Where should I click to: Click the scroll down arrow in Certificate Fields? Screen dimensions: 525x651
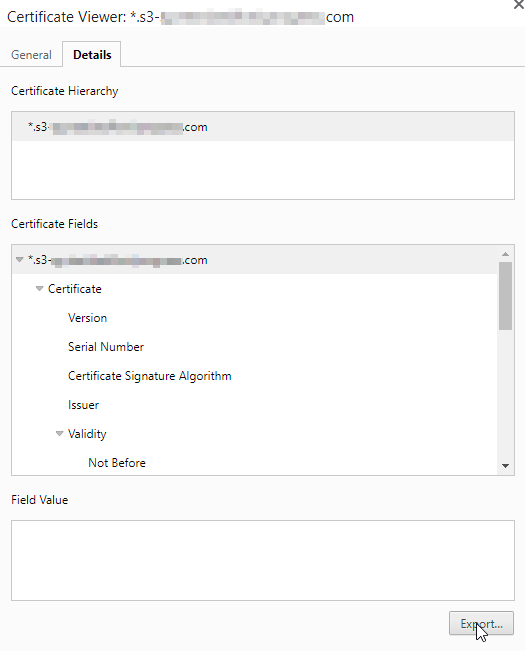click(505, 466)
